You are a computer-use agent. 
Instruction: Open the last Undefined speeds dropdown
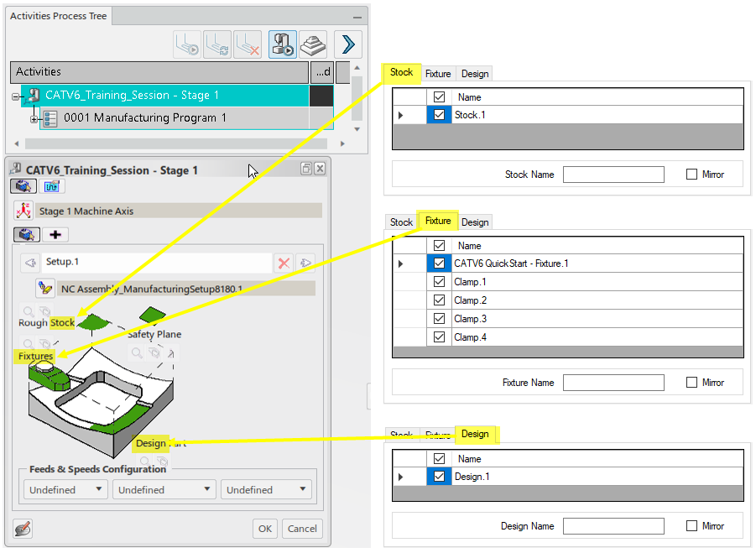(x=266, y=489)
